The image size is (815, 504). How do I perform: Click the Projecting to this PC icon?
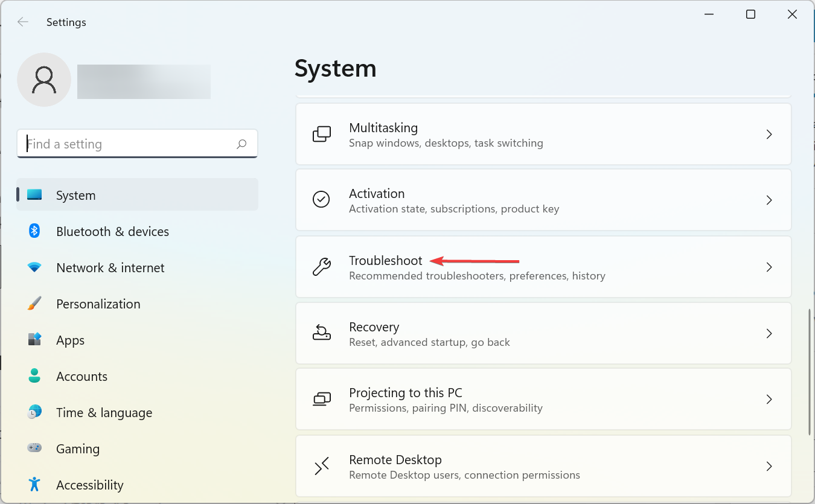point(321,399)
